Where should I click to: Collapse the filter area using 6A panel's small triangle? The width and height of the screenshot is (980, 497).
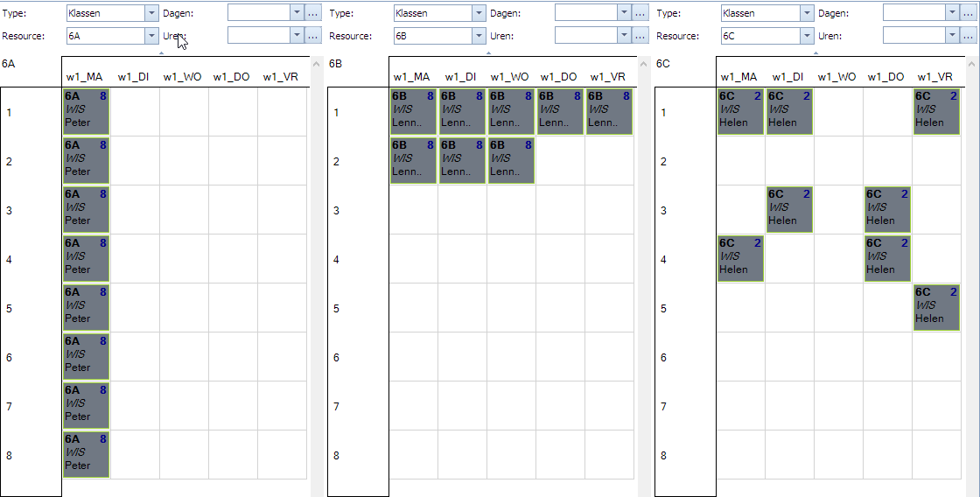[x=161, y=53]
